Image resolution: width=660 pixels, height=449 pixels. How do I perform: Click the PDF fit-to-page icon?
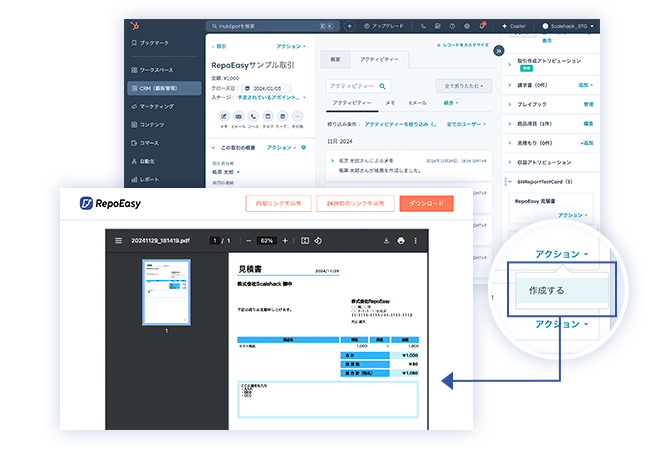305,241
